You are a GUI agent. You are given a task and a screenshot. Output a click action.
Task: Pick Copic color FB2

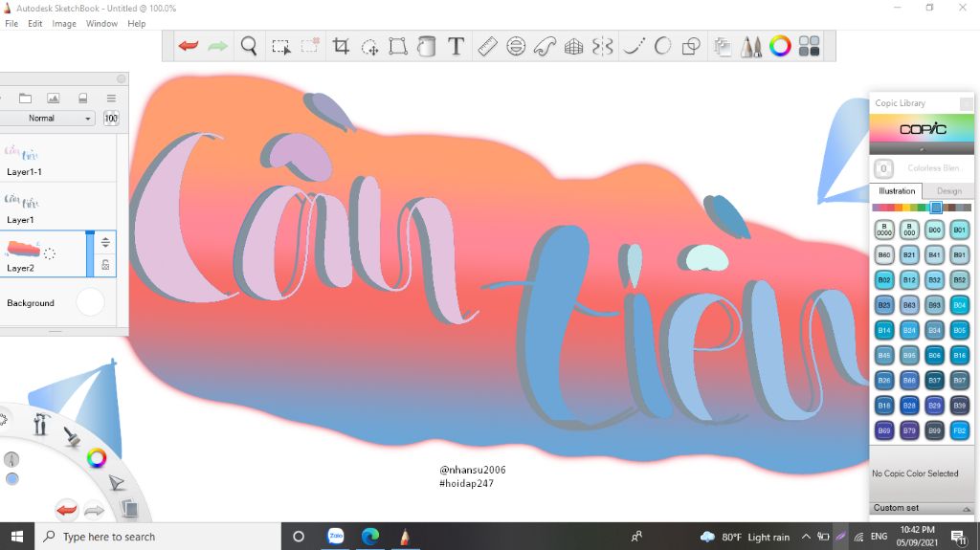(x=959, y=430)
